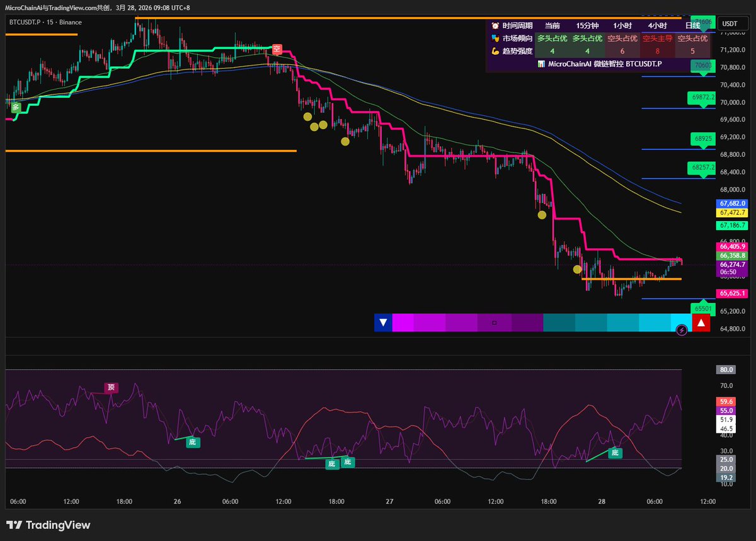The width and height of the screenshot is (756, 541).
Task: Click the 70,000.0 price axis label
Action: pos(733,102)
